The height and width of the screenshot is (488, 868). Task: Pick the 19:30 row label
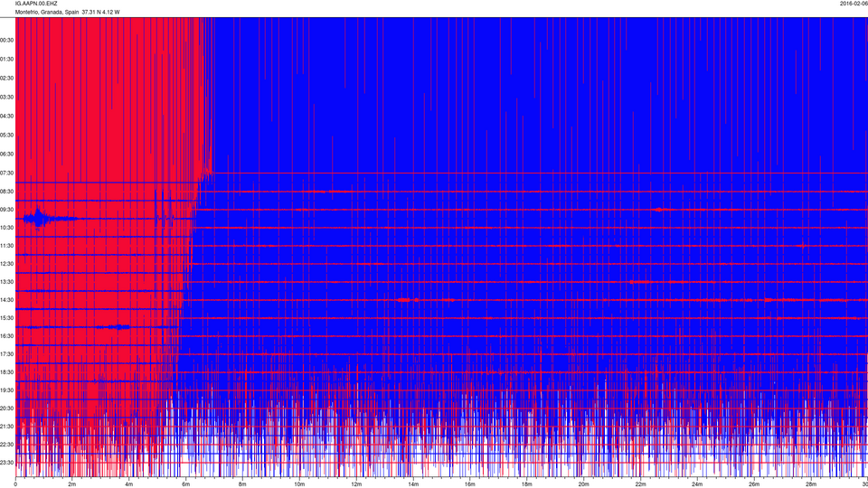point(6,390)
